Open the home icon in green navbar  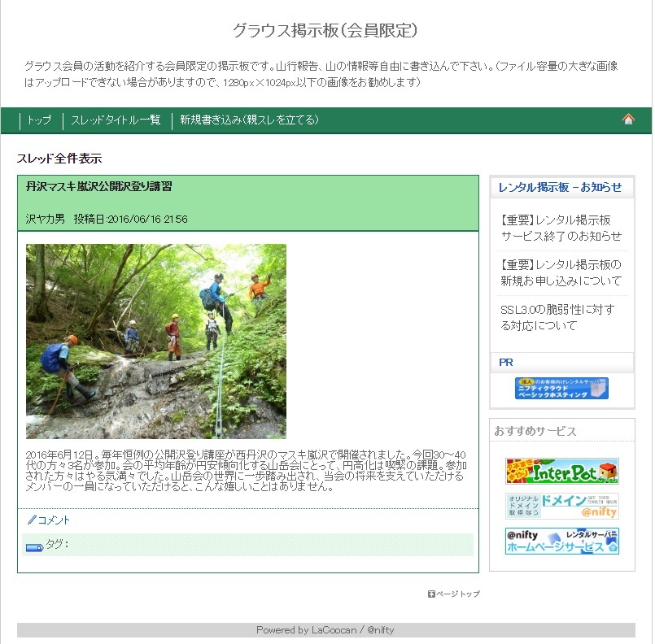pos(628,120)
